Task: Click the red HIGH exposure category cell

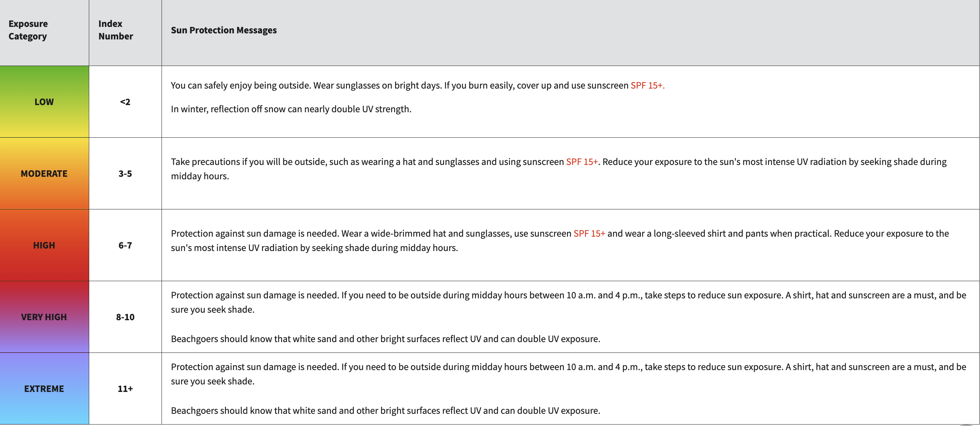Action: (x=44, y=245)
